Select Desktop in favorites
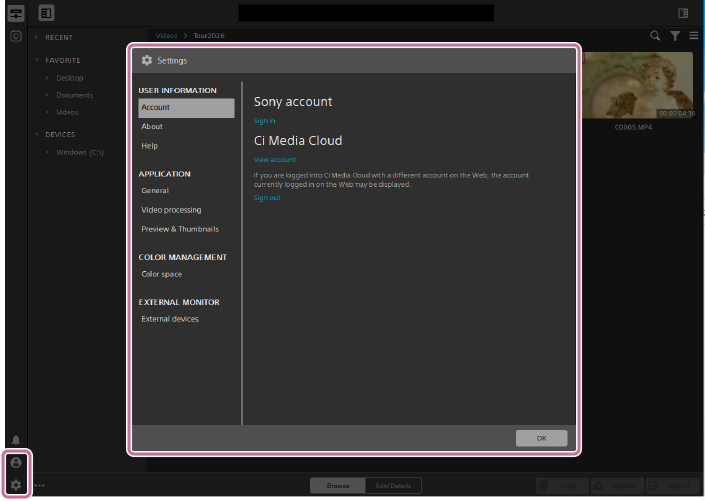The height and width of the screenshot is (501, 705). tap(70, 78)
